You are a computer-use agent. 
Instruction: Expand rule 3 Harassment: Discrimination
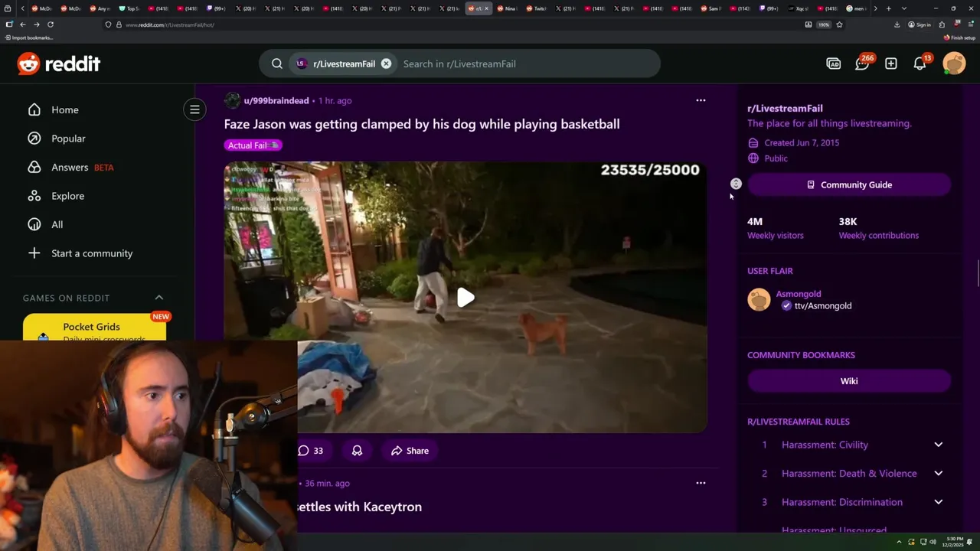(x=938, y=502)
